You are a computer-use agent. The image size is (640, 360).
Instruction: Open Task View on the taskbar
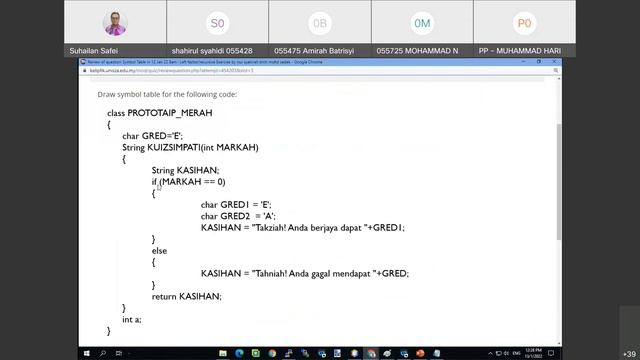[x=119, y=353]
